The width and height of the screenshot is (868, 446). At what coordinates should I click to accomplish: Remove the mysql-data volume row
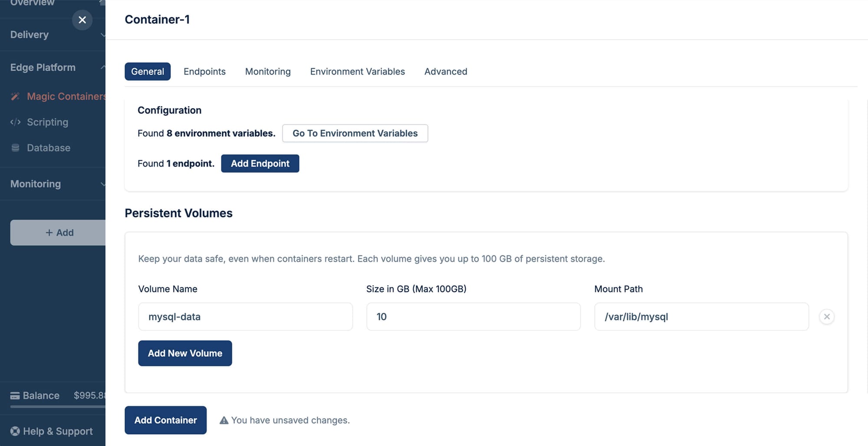point(826,317)
